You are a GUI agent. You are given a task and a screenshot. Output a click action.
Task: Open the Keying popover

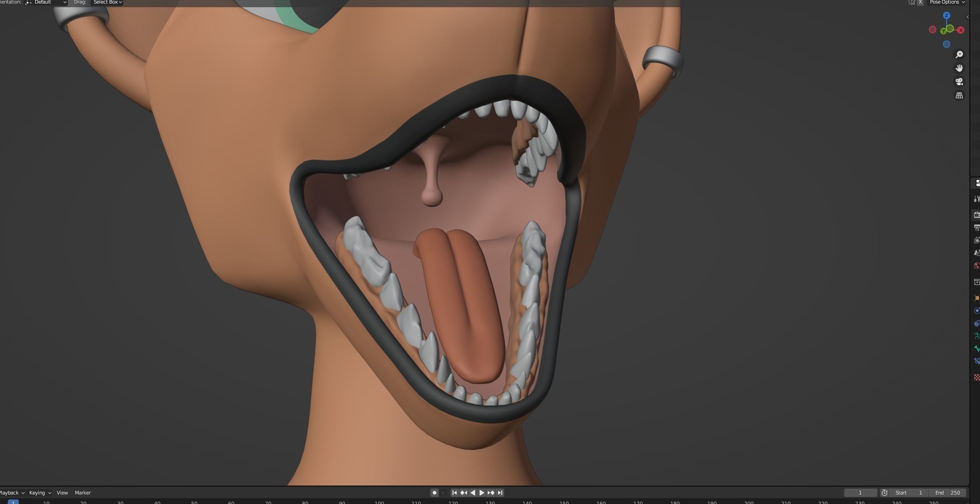40,493
